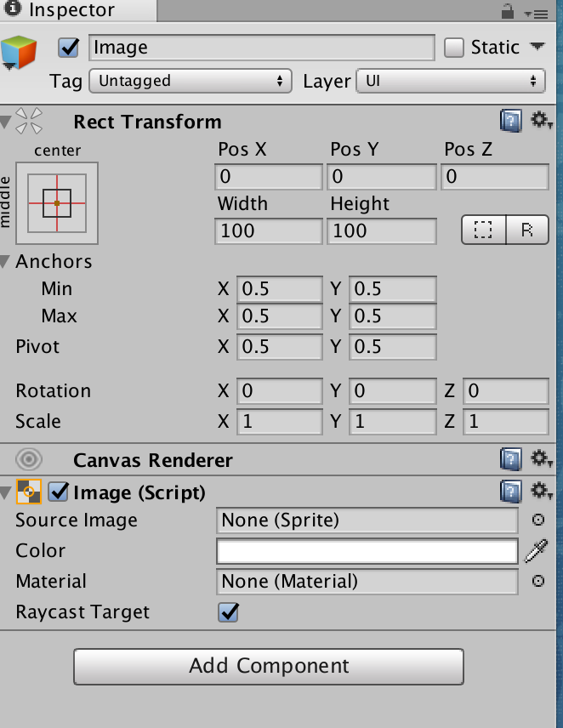
Task: Click the Pos Z field
Action: 495,176
